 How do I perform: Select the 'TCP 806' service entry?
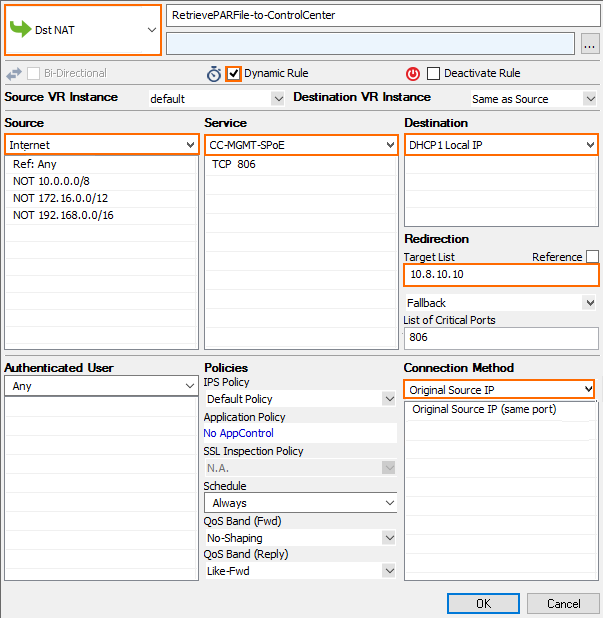coord(301,164)
